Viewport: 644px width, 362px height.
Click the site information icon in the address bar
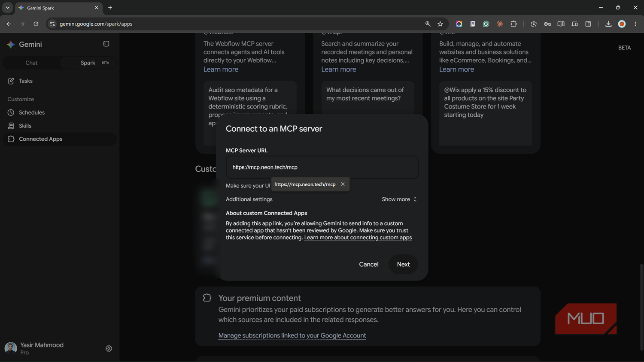[52, 24]
